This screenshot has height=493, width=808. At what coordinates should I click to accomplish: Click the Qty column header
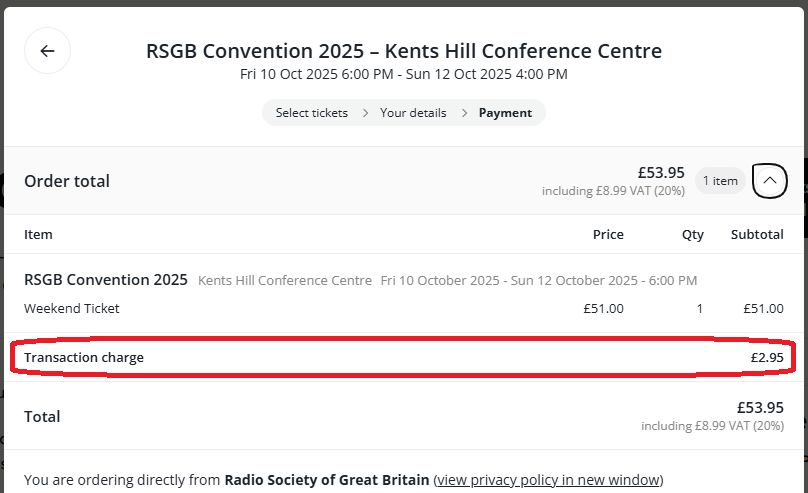tap(692, 234)
